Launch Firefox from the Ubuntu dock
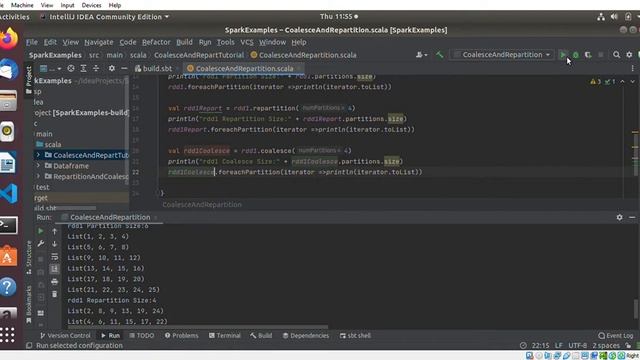The width and height of the screenshot is (640, 360). point(9,39)
